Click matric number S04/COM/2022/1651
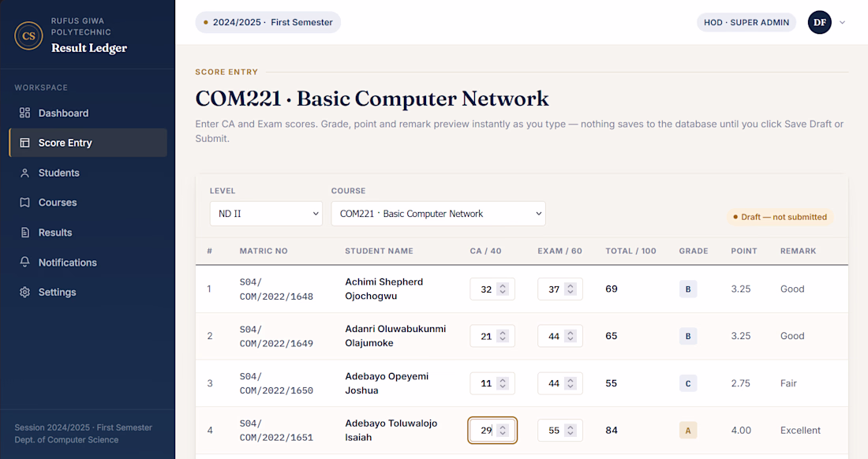Screen dimensions: 868x459 tap(276, 431)
